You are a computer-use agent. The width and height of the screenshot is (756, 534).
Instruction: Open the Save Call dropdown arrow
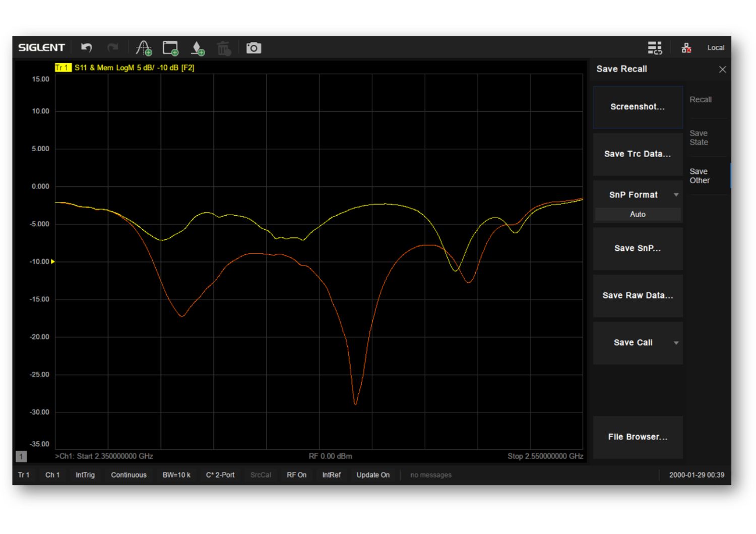tap(676, 343)
